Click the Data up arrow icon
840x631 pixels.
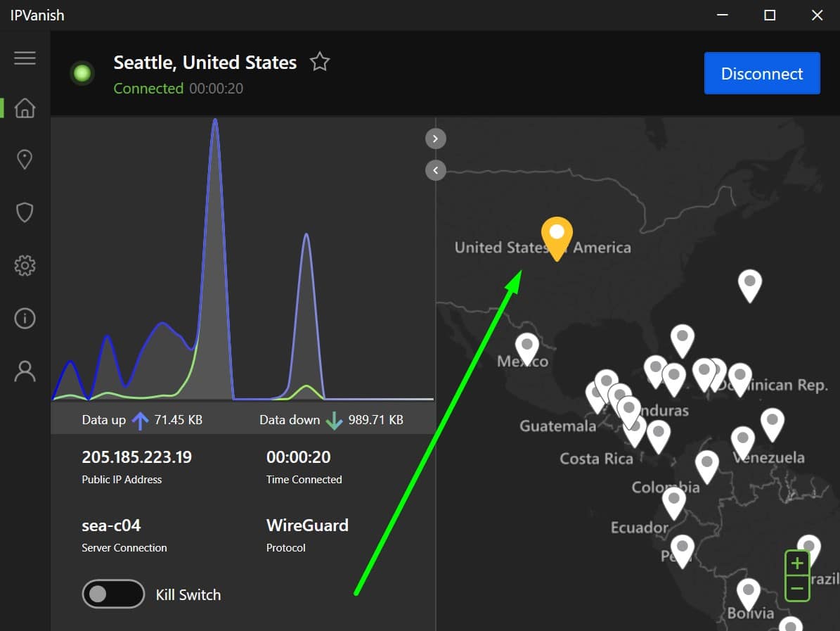click(141, 420)
